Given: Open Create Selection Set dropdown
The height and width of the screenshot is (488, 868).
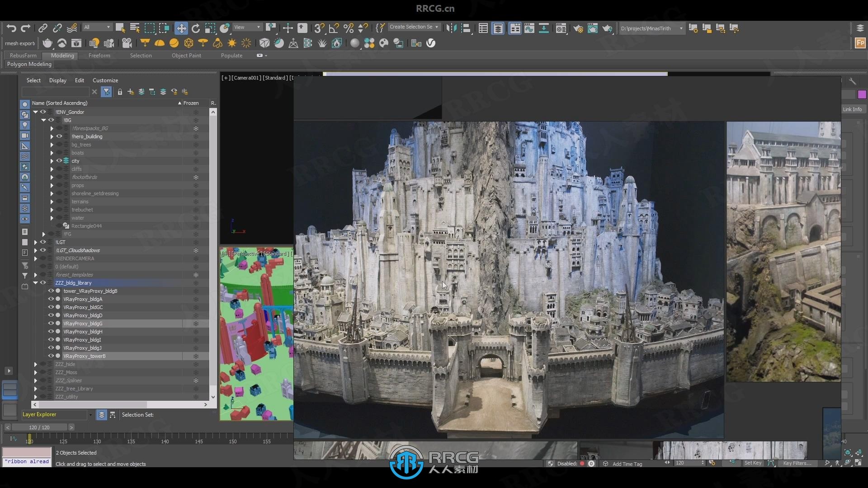Looking at the screenshot, I should point(414,27).
